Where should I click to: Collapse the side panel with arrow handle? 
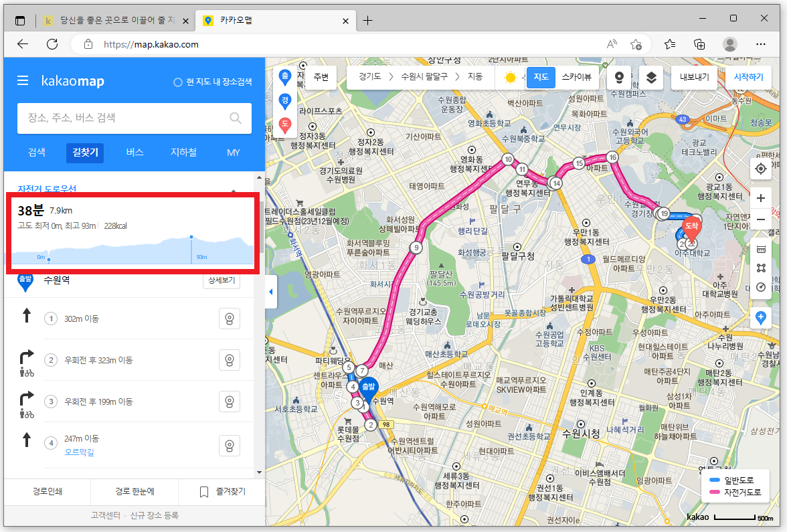(271, 292)
